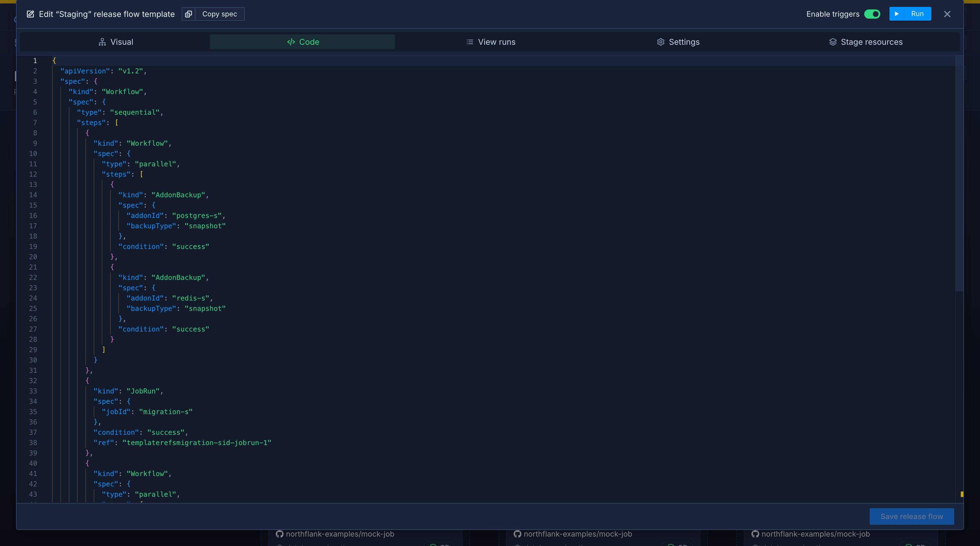The image size is (980, 546).
Task: Click the "postgres-s" addonId value
Action: point(197,216)
